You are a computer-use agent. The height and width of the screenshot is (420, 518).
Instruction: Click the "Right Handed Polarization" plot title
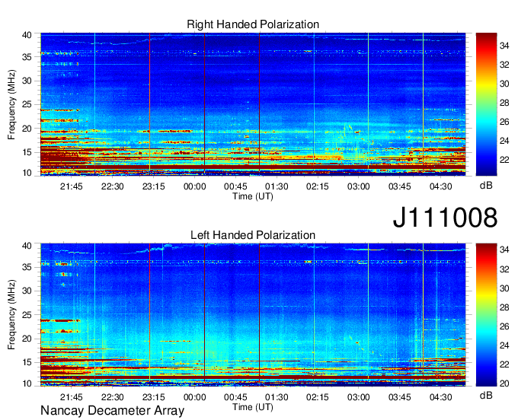253,24
